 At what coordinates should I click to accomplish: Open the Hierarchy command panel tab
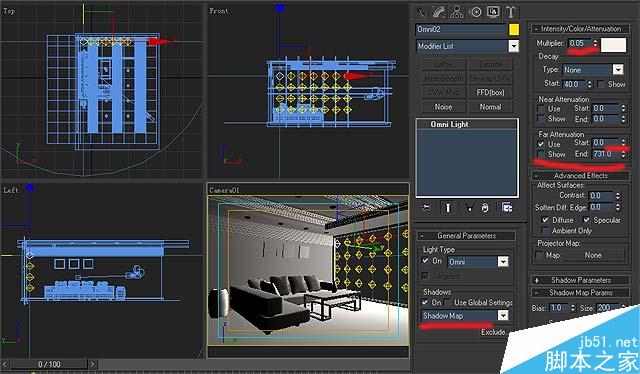[x=457, y=11]
